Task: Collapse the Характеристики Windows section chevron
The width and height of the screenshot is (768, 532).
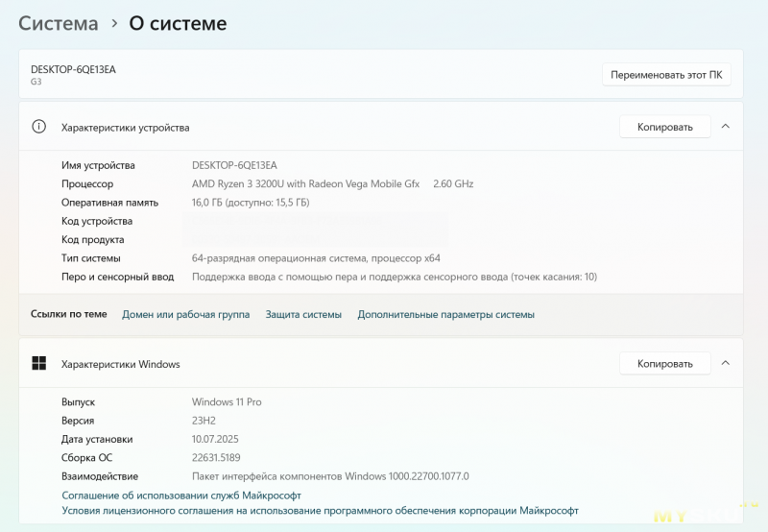Action: (726, 363)
